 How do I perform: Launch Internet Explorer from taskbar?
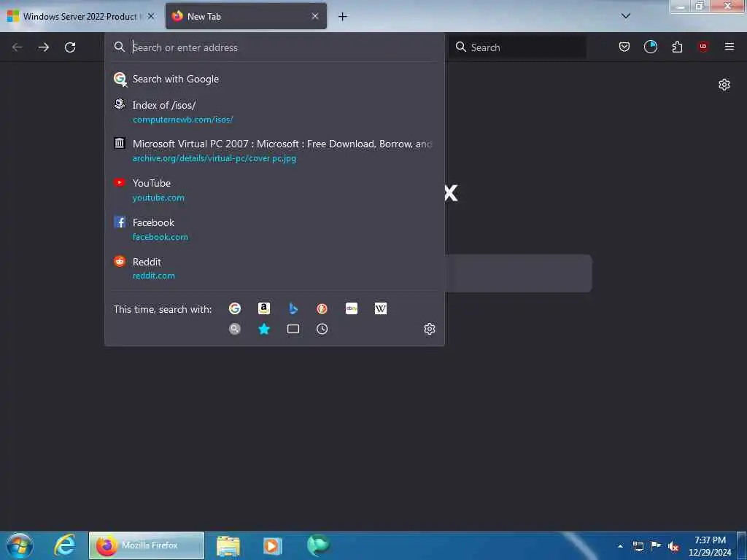[x=65, y=545]
